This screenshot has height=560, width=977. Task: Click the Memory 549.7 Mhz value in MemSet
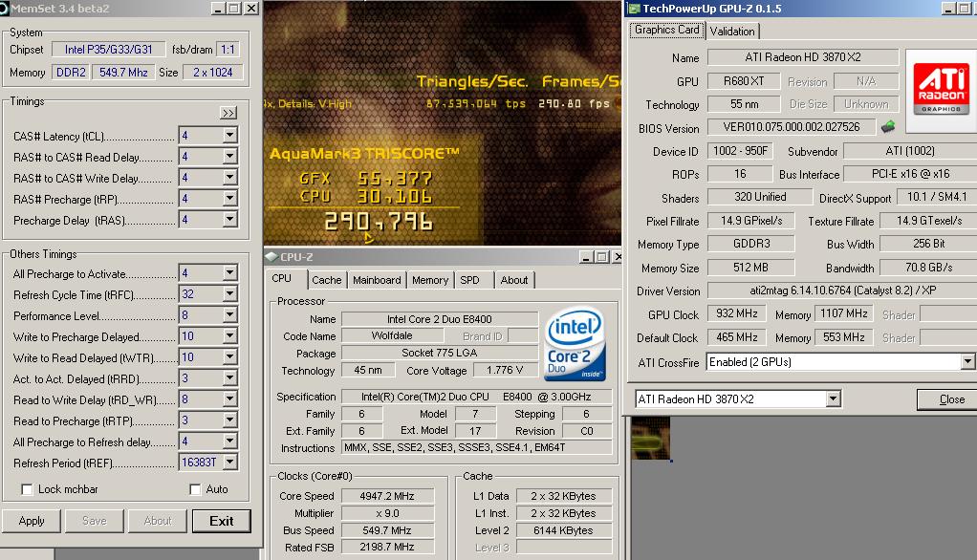coord(123,73)
